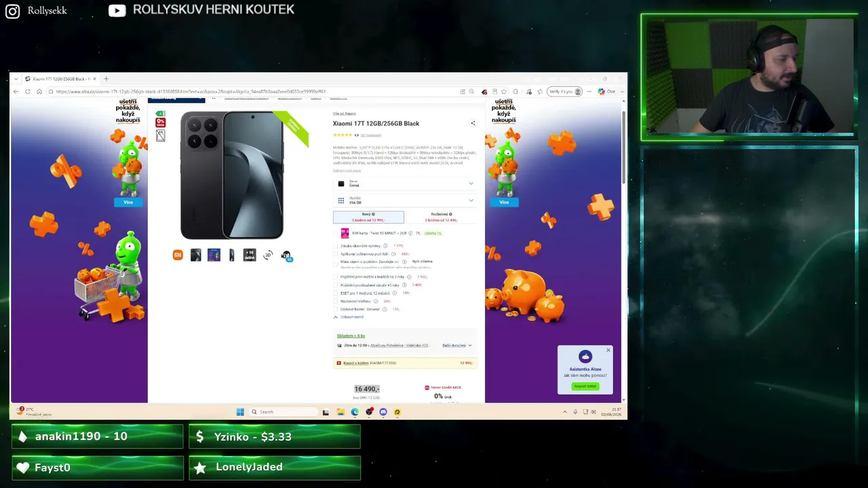The width and height of the screenshot is (868, 488).
Task: Click the Verify it's you profile button
Action: click(x=565, y=91)
